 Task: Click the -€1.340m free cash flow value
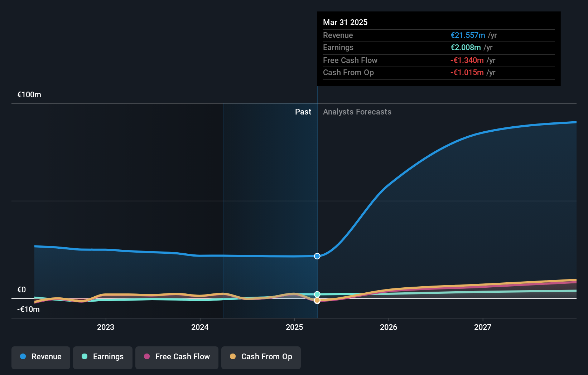[467, 60]
